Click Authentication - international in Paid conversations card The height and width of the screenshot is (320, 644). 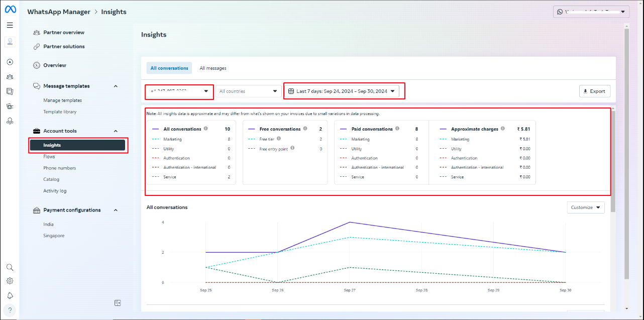379,167
